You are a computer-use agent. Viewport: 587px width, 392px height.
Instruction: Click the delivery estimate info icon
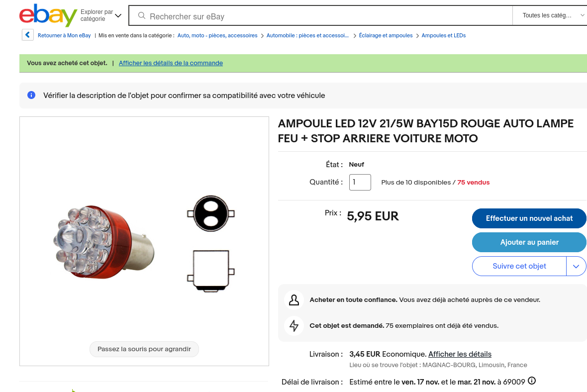click(532, 382)
